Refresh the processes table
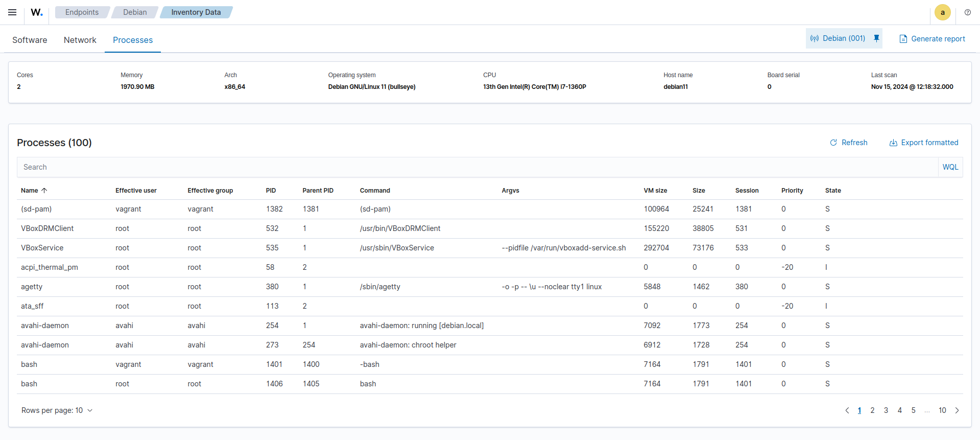The height and width of the screenshot is (440, 980). pos(848,143)
